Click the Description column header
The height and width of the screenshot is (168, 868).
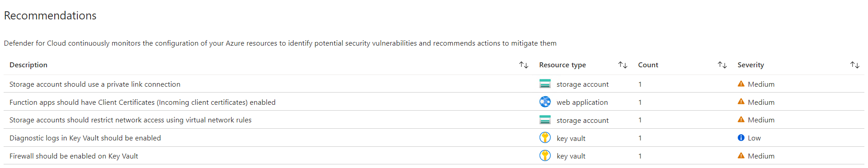[28, 65]
